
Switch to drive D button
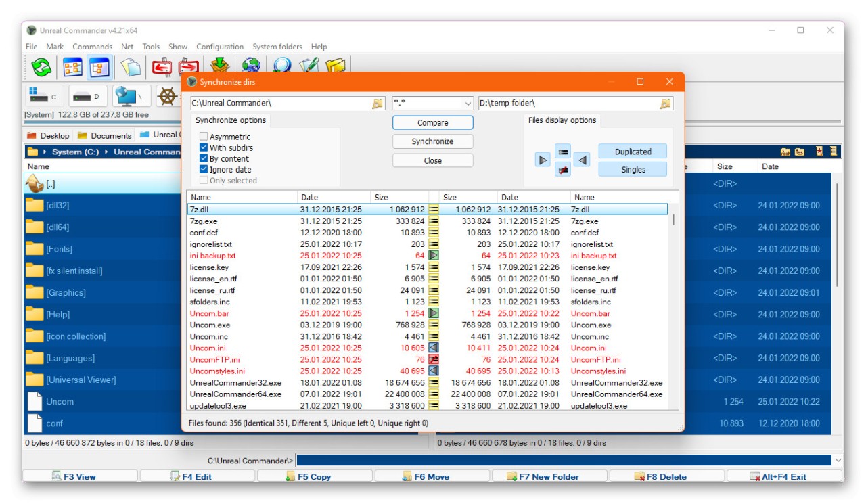[x=88, y=97]
